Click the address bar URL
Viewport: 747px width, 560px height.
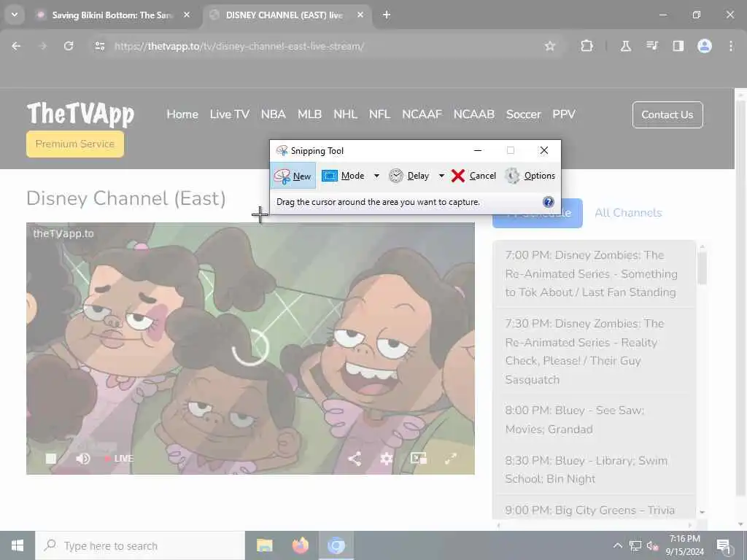pos(239,46)
